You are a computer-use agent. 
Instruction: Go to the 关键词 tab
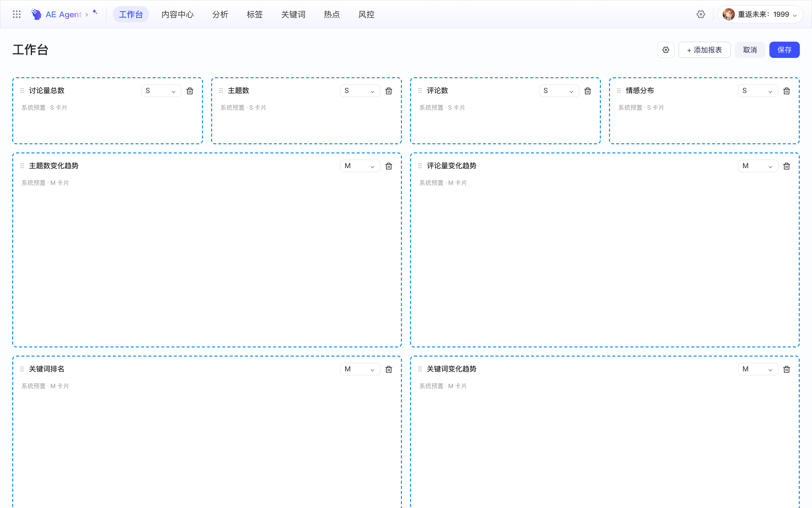tap(293, 14)
